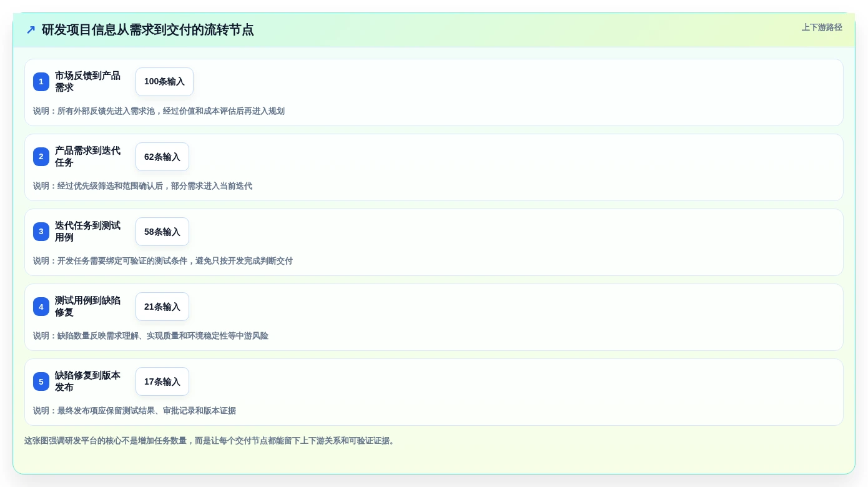Click the step 1 number badge
Image resolution: width=868 pixels, height=487 pixels.
(41, 82)
